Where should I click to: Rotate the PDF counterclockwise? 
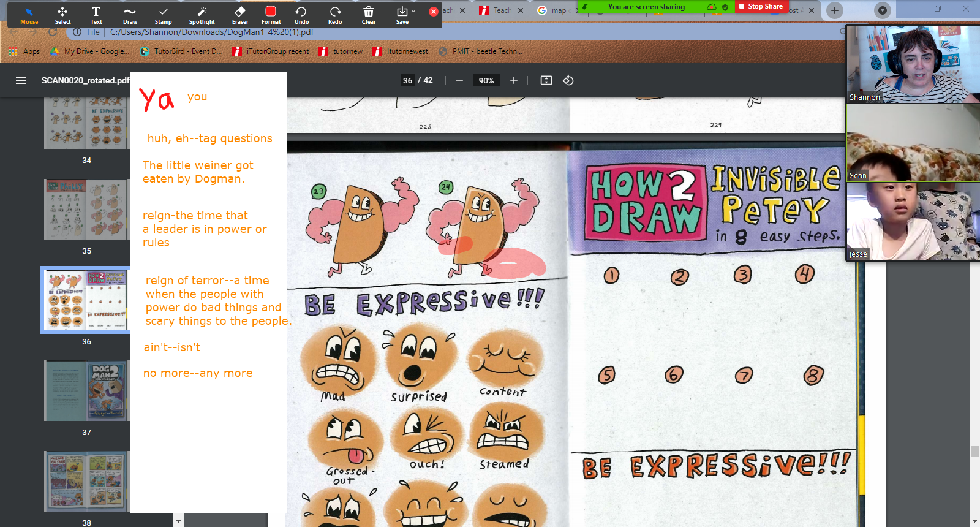click(x=568, y=80)
